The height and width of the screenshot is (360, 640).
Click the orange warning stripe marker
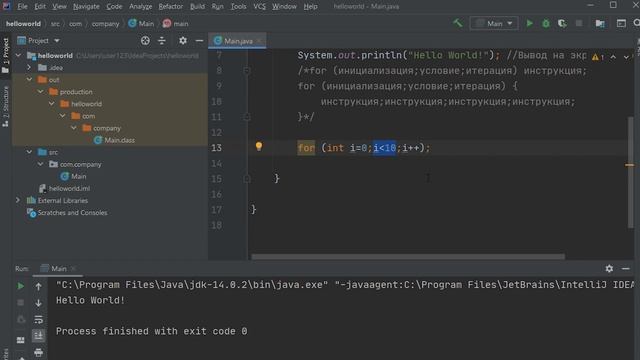629,165
